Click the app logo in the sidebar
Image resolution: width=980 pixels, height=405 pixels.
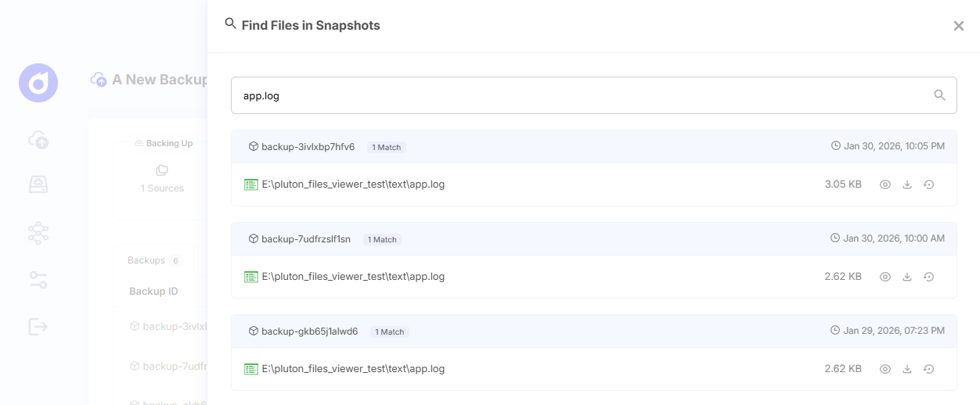tap(38, 83)
